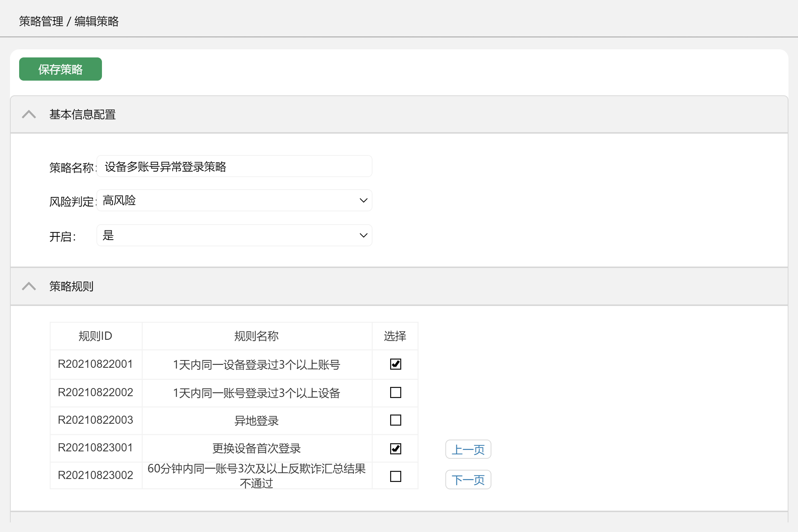Check rule R20210823002 checkbox
This screenshot has width=798, height=532.
pyautogui.click(x=396, y=476)
